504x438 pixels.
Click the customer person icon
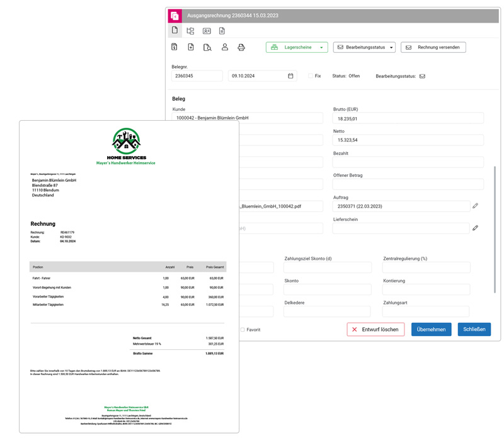[x=224, y=47]
